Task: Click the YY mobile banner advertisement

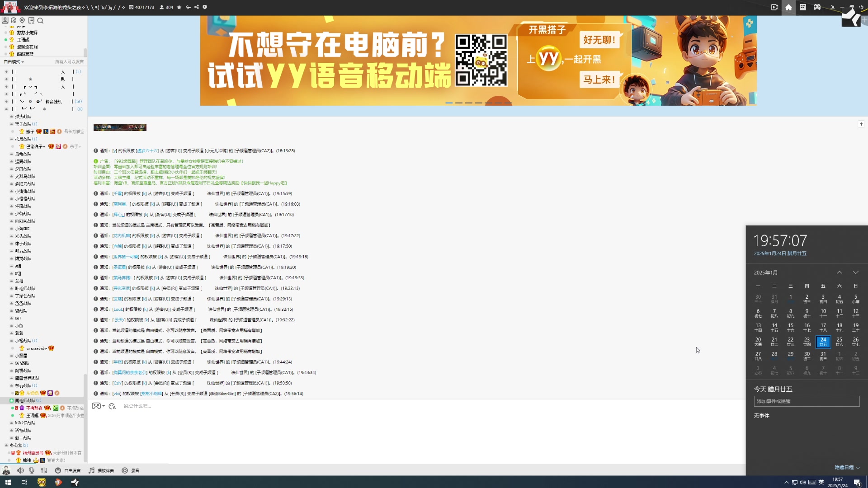Action: point(478,61)
